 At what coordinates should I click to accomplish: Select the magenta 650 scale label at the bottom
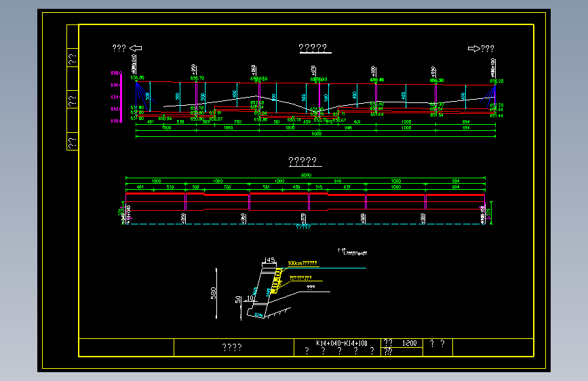click(x=115, y=121)
